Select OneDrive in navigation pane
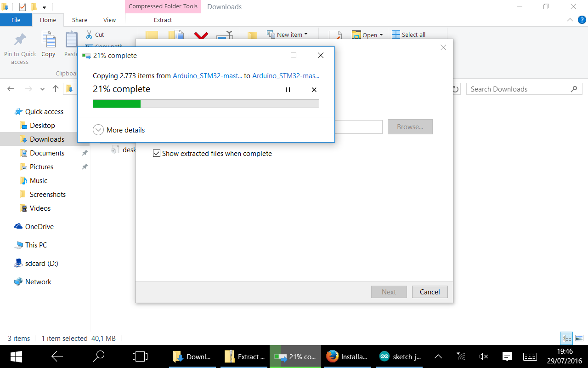This screenshot has height=368, width=588. pos(40,227)
